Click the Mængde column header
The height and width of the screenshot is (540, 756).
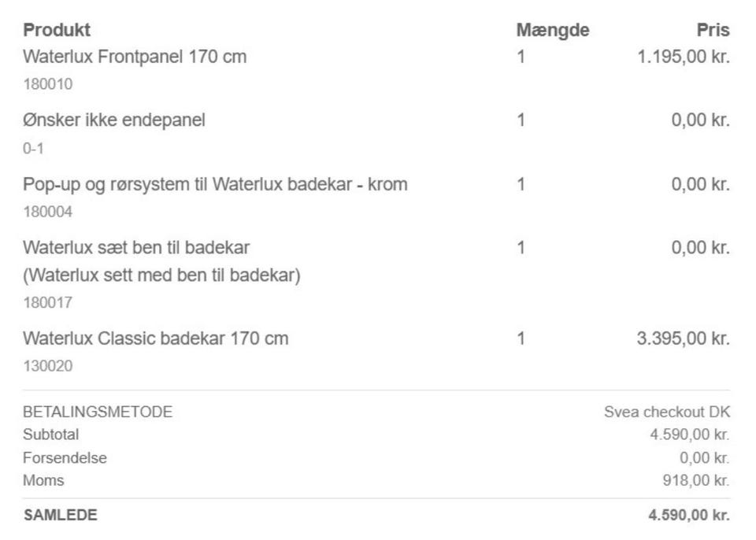pyautogui.click(x=553, y=30)
